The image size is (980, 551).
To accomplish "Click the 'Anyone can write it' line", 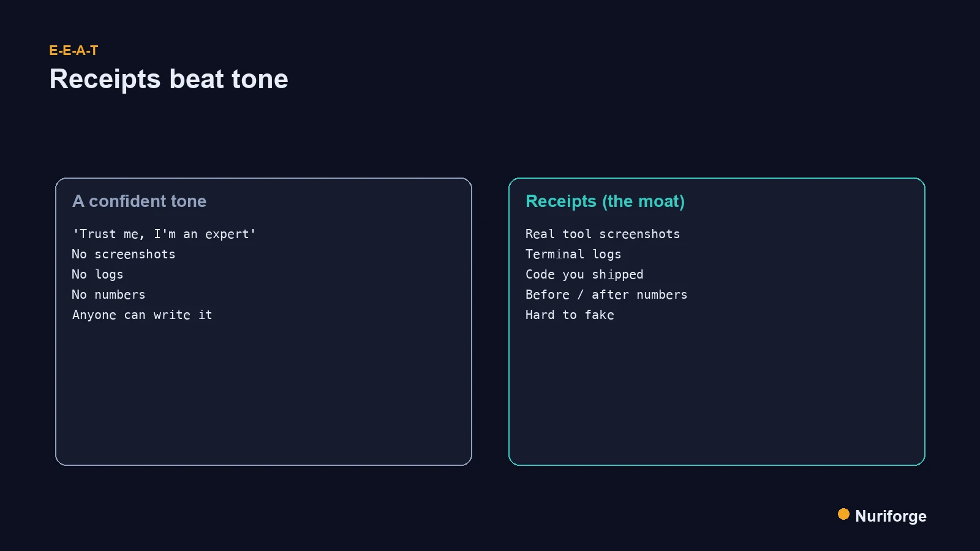I will tap(142, 315).
